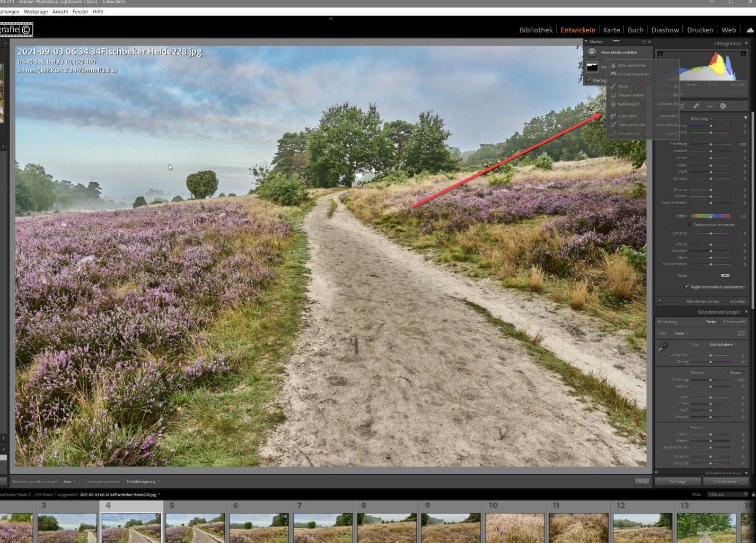Toggle highlight clipping indicator in histogram
Image resolution: width=756 pixels, height=543 pixels.
[x=743, y=53]
